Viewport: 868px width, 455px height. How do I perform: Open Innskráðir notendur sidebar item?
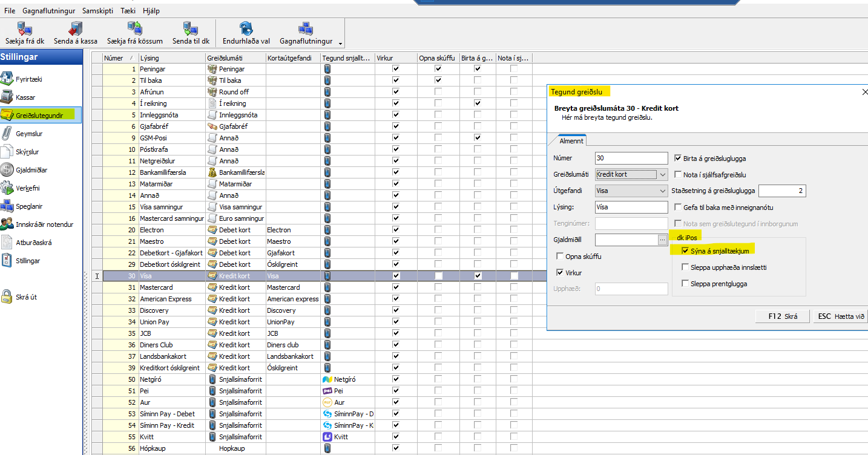point(44,224)
